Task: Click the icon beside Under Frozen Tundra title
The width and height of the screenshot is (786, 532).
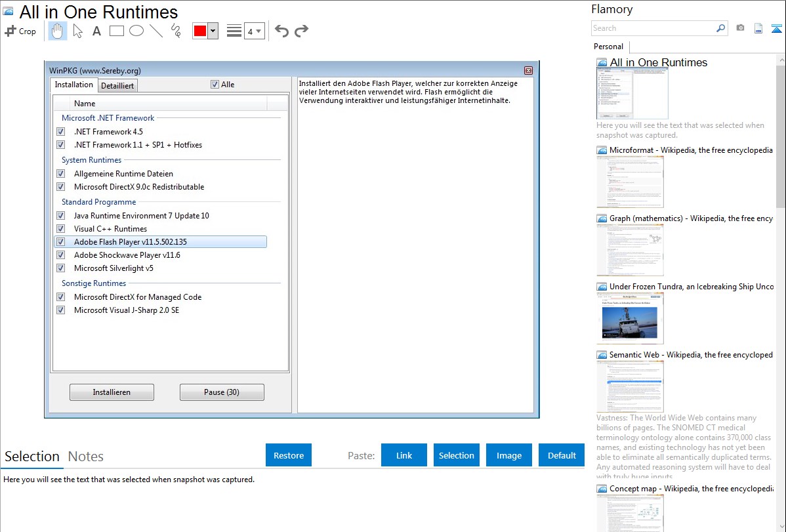Action: [602, 287]
